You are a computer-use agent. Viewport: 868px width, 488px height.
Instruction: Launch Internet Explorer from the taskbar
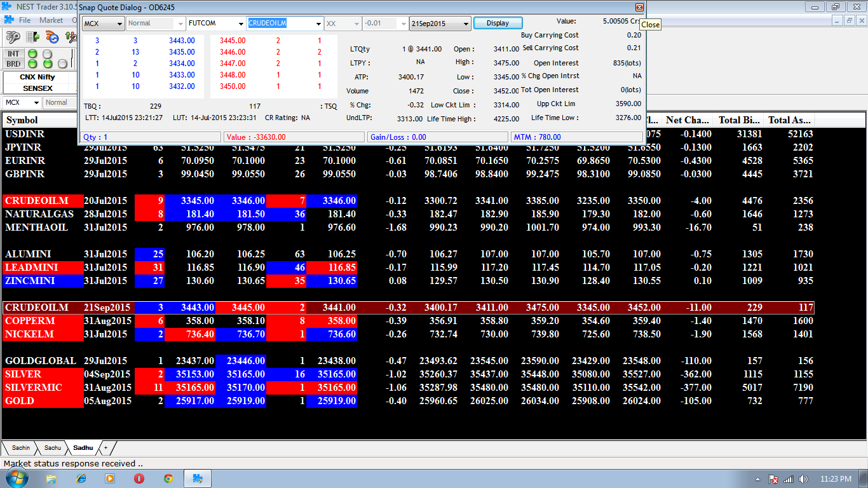pyautogui.click(x=81, y=478)
